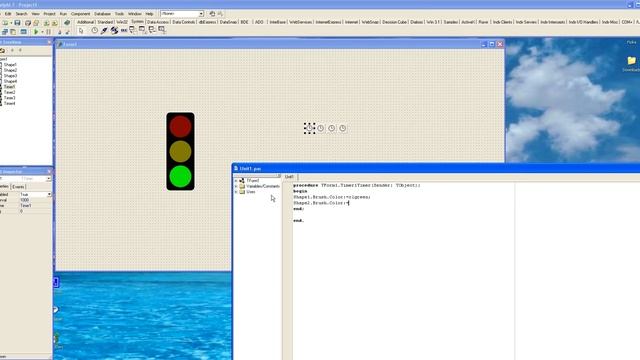Open the Component menu
This screenshot has width=640, height=360.
80,14
